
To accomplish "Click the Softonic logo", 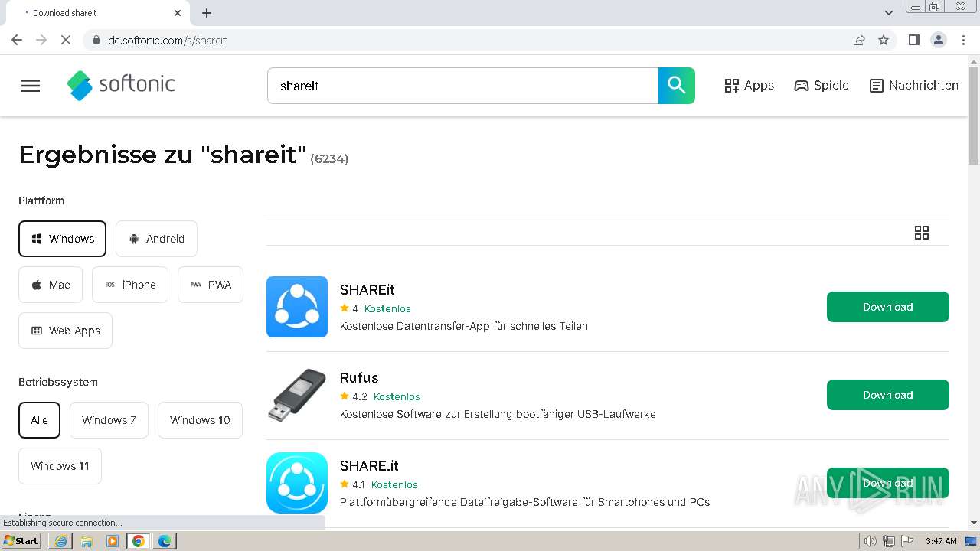I will pyautogui.click(x=121, y=85).
